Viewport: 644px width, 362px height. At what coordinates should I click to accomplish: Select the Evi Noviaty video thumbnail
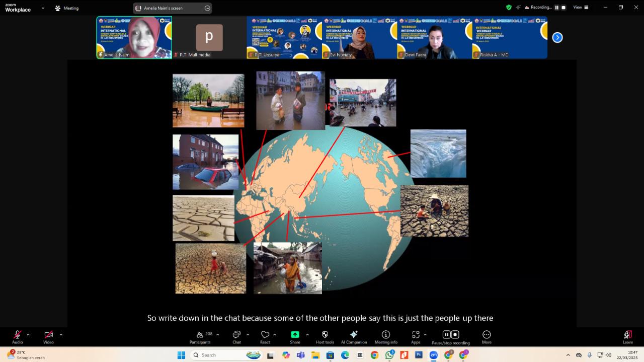(x=359, y=38)
